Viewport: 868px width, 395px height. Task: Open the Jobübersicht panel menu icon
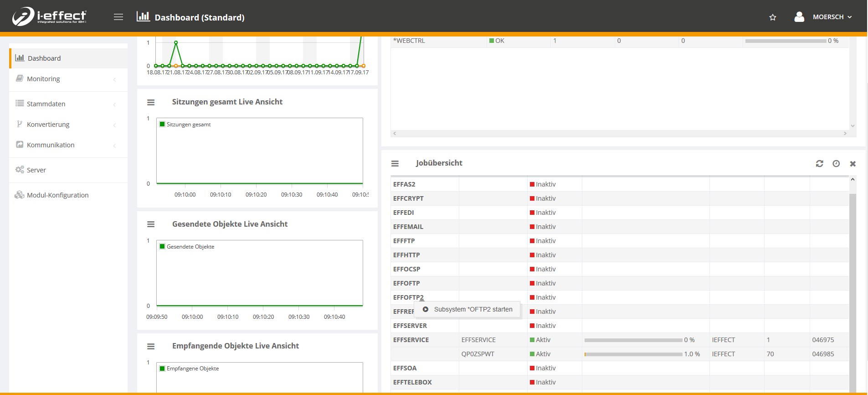(395, 164)
